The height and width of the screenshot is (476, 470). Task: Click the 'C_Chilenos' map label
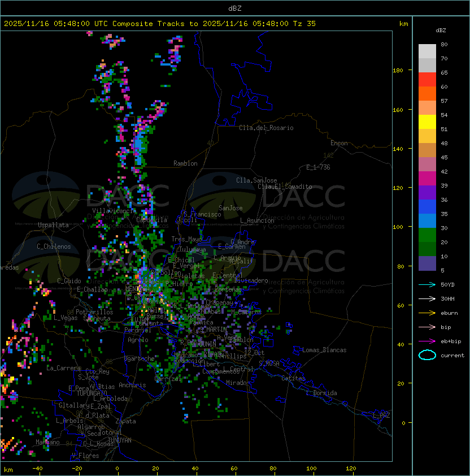pyautogui.click(x=54, y=246)
